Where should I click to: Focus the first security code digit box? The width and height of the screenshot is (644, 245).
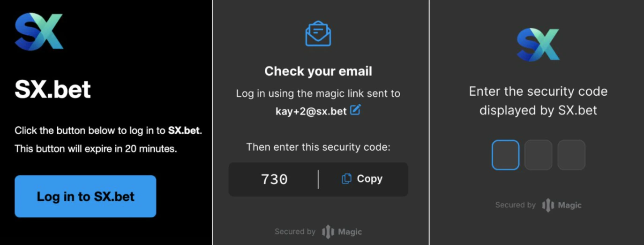505,155
